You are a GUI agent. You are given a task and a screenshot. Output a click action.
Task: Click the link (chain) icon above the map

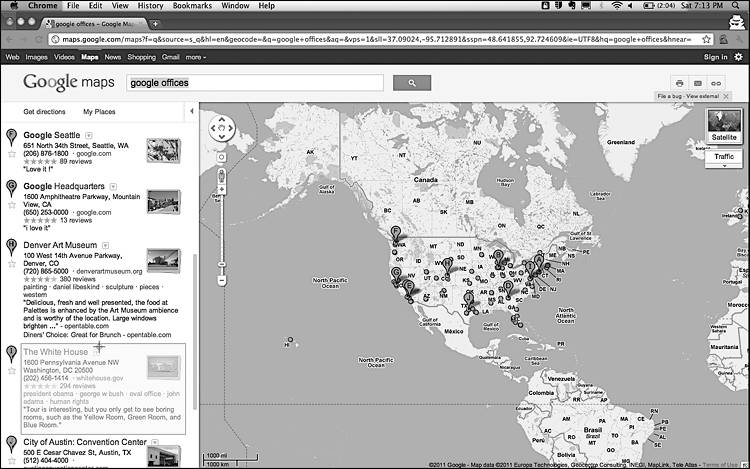(718, 83)
